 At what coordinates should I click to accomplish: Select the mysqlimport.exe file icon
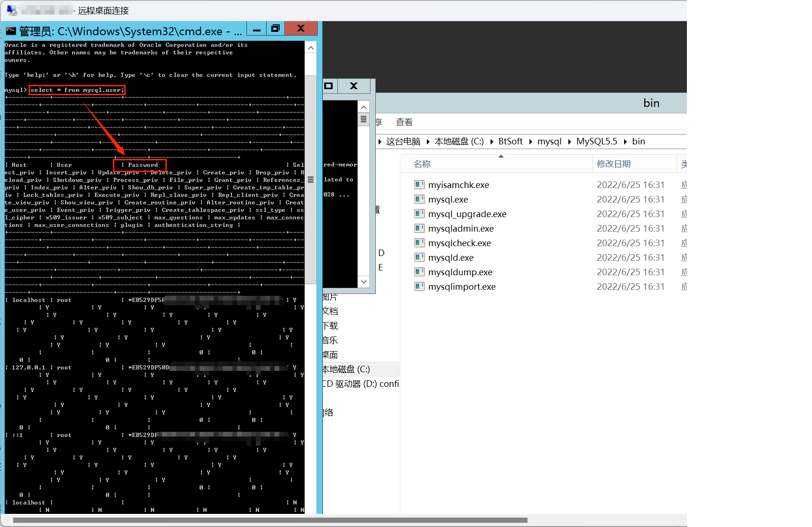(x=419, y=286)
